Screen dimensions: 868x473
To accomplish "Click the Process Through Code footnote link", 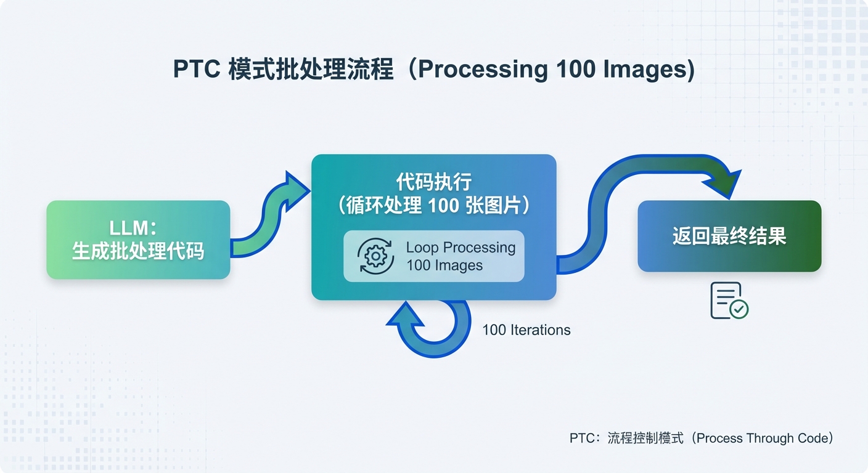I will point(700,439).
